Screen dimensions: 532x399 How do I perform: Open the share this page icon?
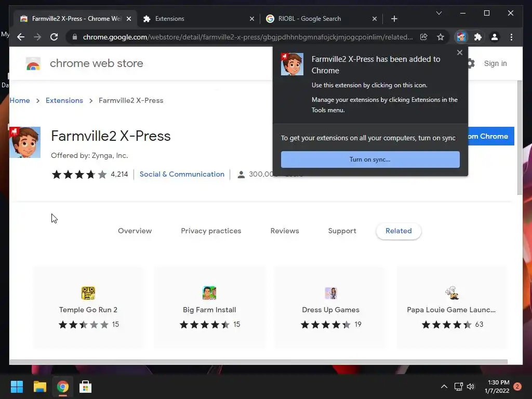pyautogui.click(x=424, y=37)
